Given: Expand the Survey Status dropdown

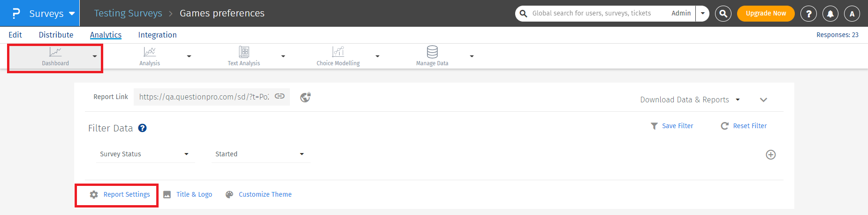Looking at the screenshot, I should pos(145,154).
